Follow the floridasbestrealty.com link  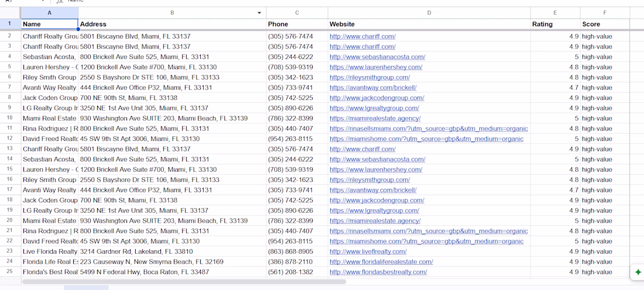coord(378,272)
